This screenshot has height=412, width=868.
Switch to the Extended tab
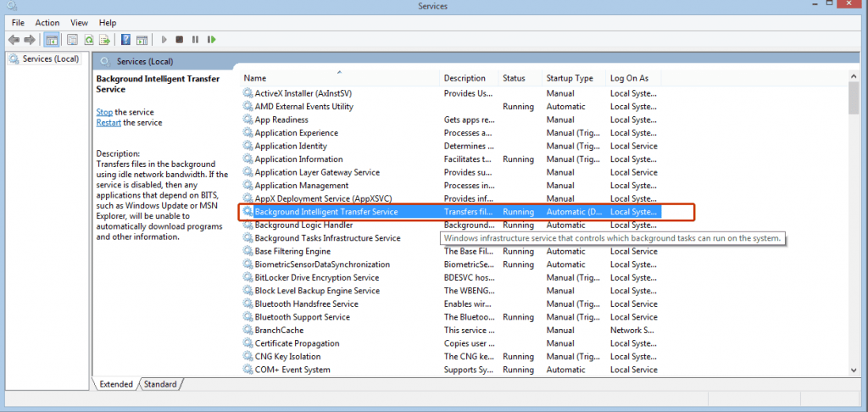point(116,384)
